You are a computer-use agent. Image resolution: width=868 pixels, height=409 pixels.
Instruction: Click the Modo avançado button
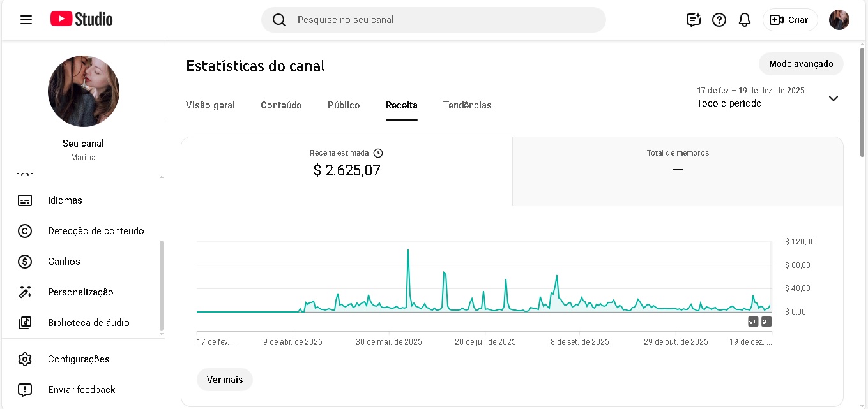click(x=801, y=64)
